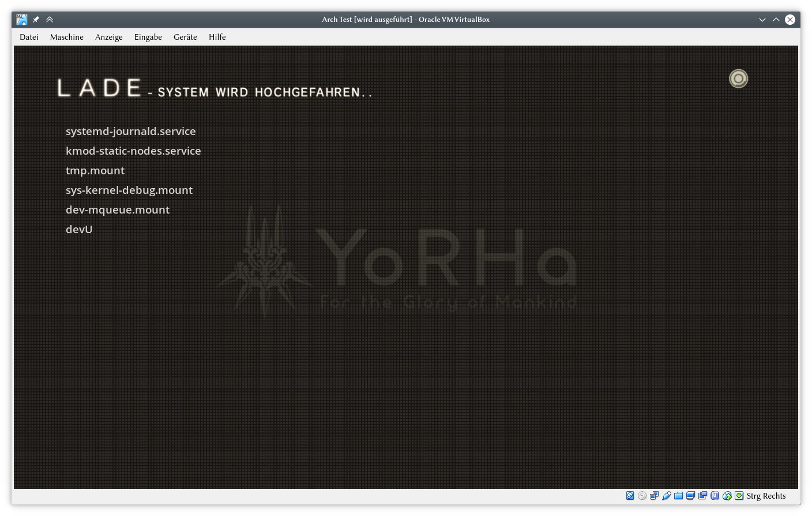This screenshot has width=812, height=516.
Task: Click the VirtualBox window app icon
Action: click(22, 20)
